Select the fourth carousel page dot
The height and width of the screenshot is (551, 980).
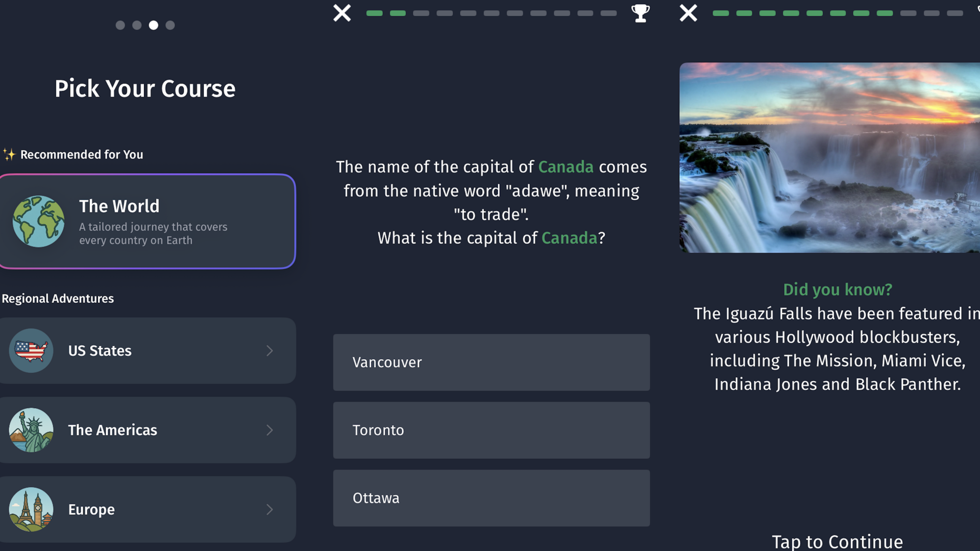pyautogui.click(x=170, y=25)
